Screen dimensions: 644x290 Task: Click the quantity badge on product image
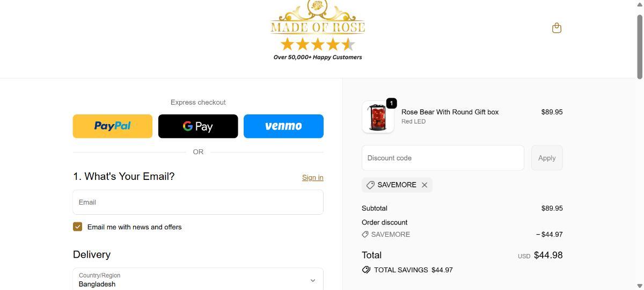point(391,103)
